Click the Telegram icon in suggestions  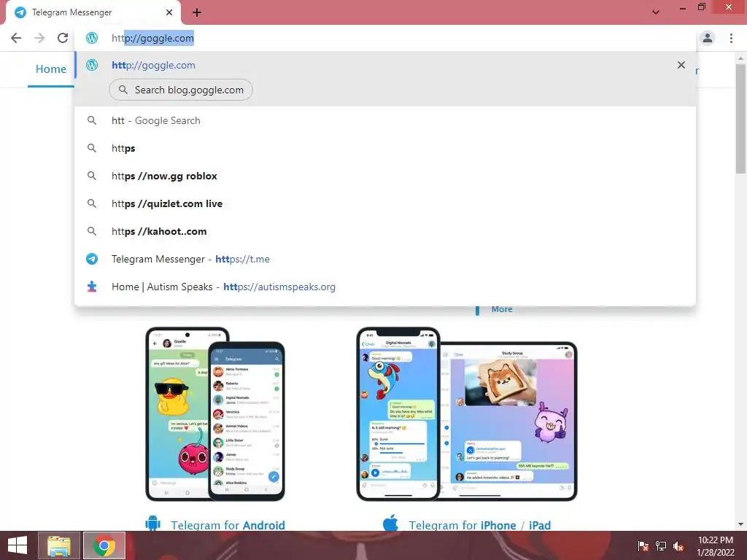coord(92,259)
